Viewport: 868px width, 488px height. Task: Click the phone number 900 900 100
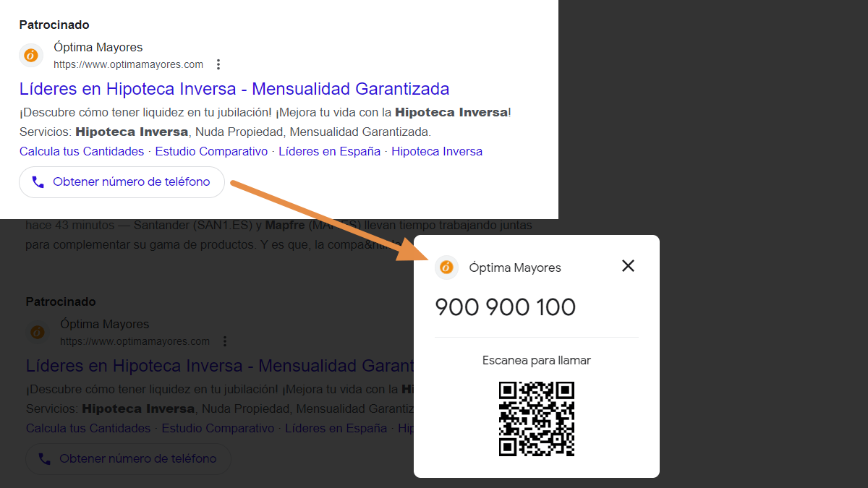point(505,307)
